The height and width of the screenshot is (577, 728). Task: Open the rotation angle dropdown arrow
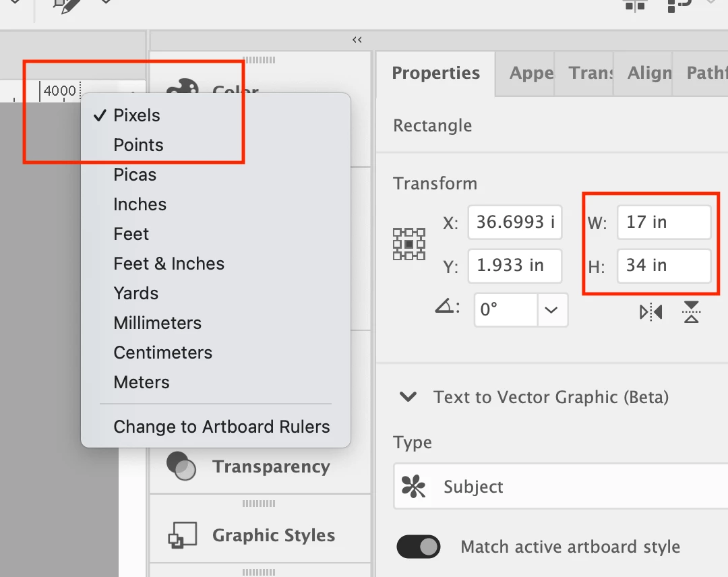[551, 310]
